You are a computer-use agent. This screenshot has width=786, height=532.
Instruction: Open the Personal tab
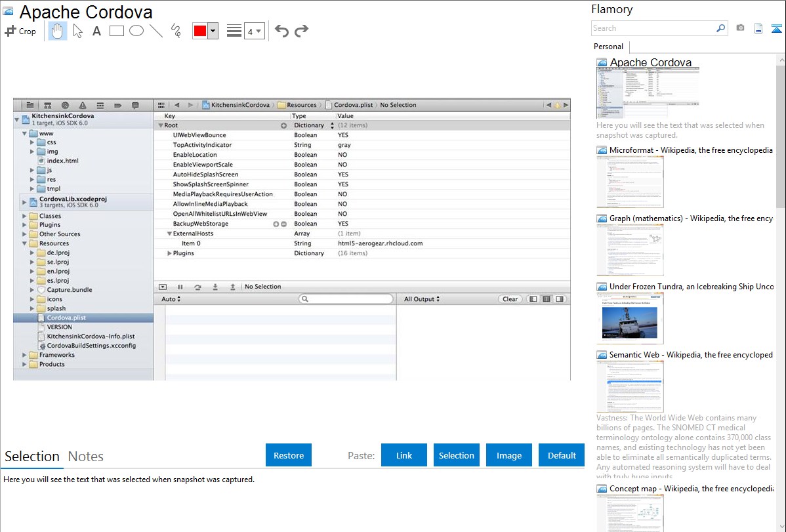click(x=608, y=47)
